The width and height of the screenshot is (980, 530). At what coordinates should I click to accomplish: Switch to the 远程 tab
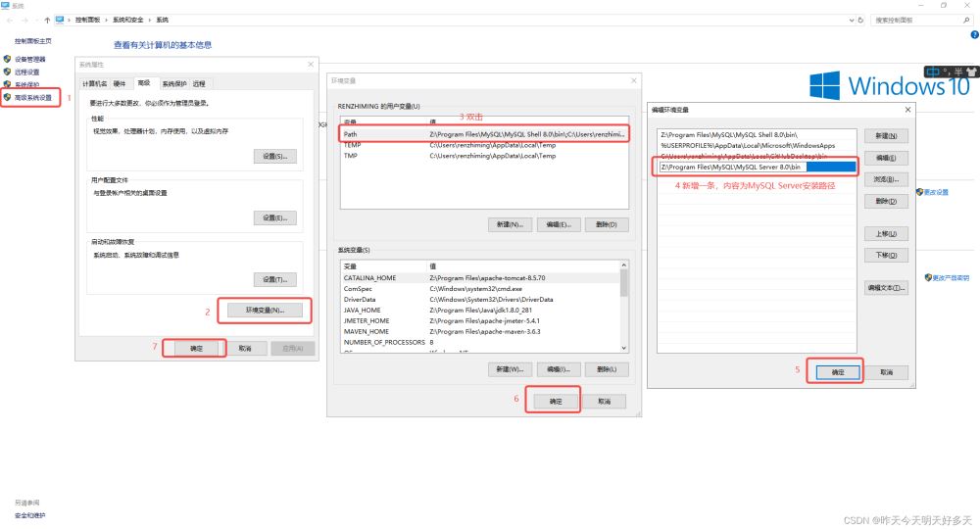[x=199, y=83]
